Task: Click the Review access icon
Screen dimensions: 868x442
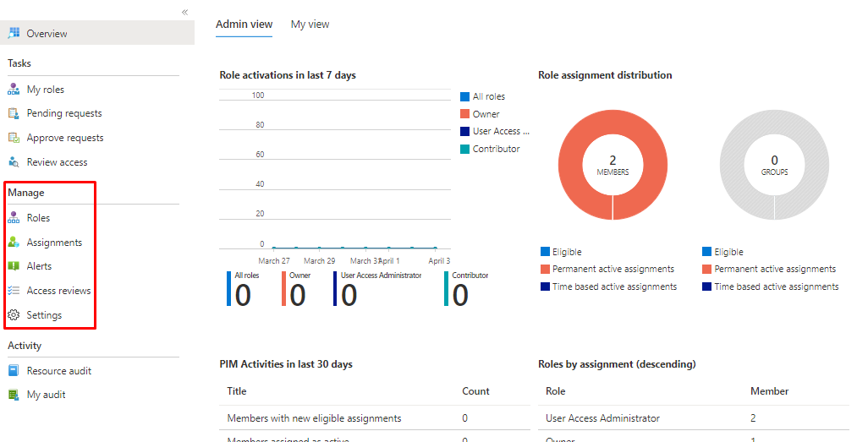Action: pyautogui.click(x=14, y=162)
